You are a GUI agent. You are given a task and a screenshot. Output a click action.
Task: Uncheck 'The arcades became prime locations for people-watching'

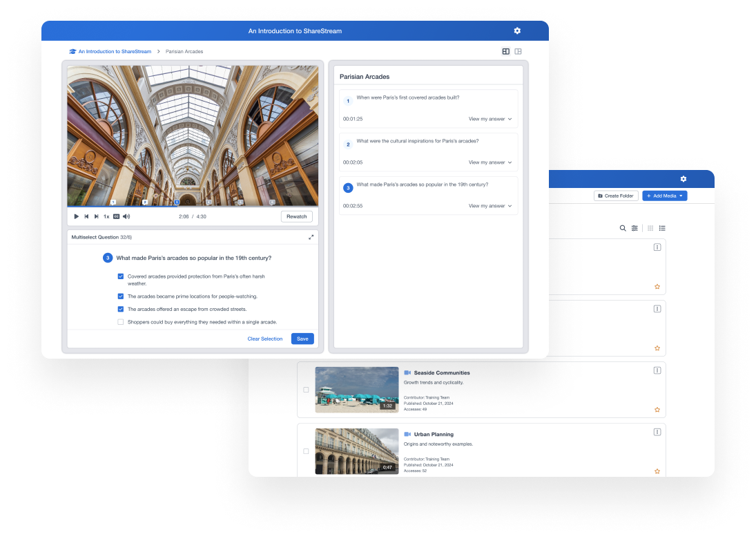(121, 296)
